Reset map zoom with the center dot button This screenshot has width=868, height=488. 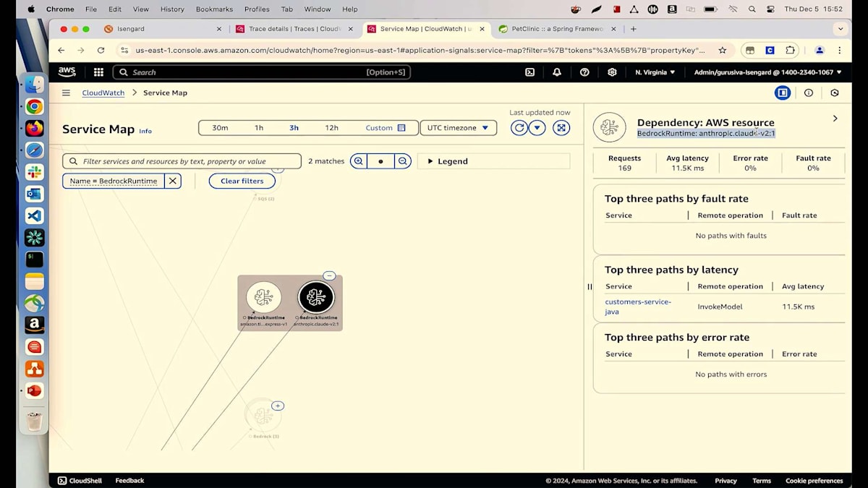pos(380,161)
